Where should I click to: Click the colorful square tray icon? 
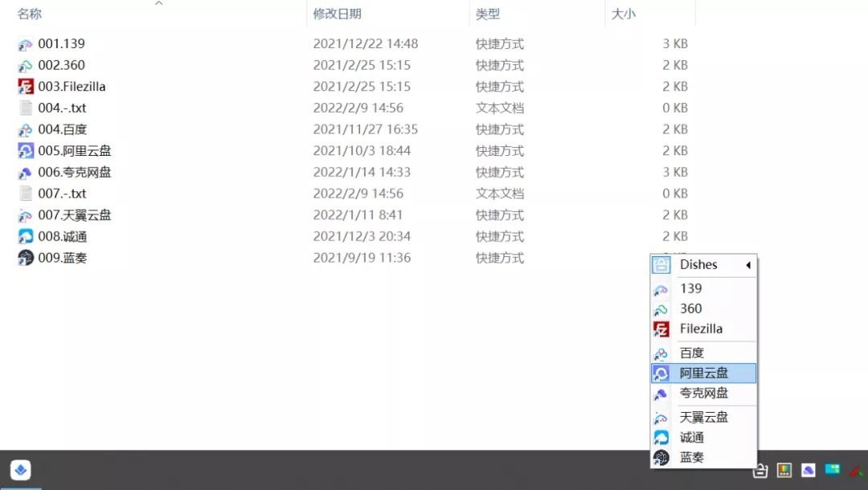[x=784, y=471]
